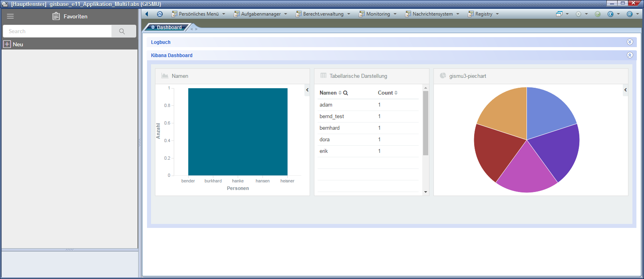This screenshot has width=644, height=279.
Task: Open the Persönliches Menü dropdown
Action: pyautogui.click(x=199, y=14)
